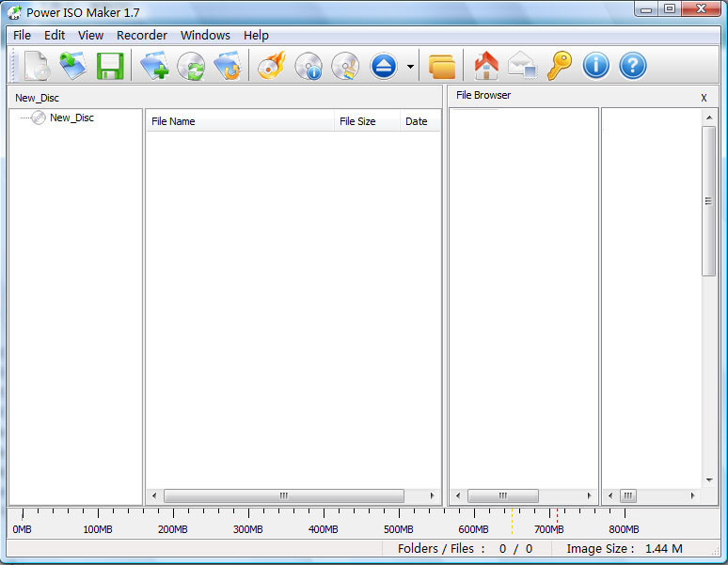
Task: Click the folder icon with orange arrow
Action: (x=228, y=66)
